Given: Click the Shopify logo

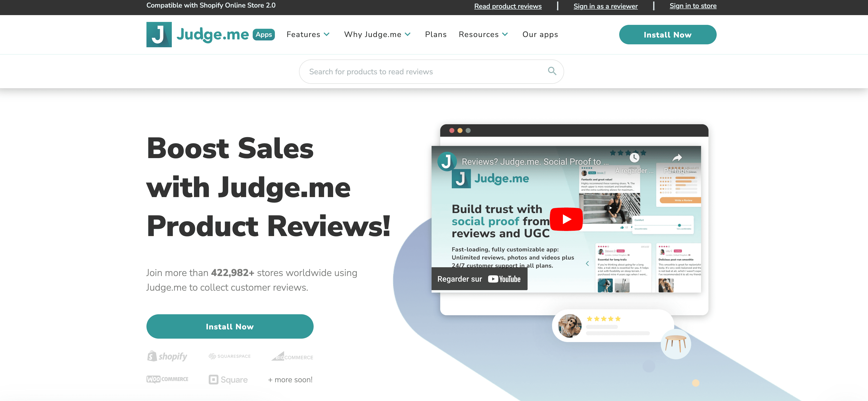Looking at the screenshot, I should [167, 356].
